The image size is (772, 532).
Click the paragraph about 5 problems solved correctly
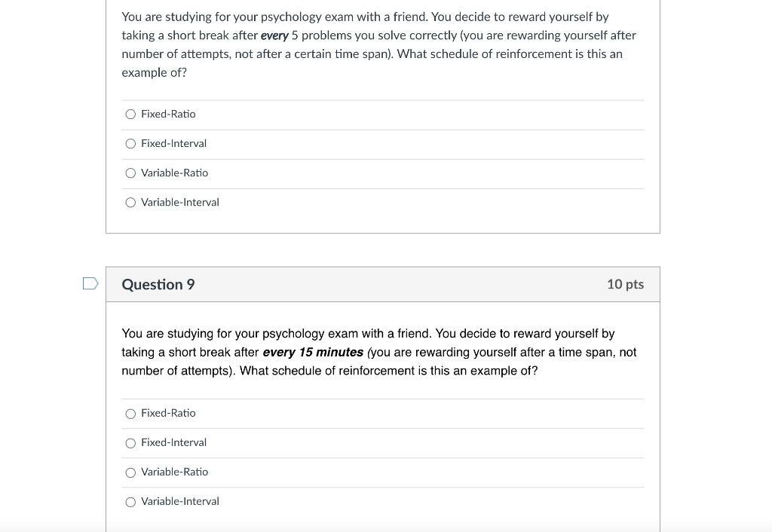pos(379,44)
